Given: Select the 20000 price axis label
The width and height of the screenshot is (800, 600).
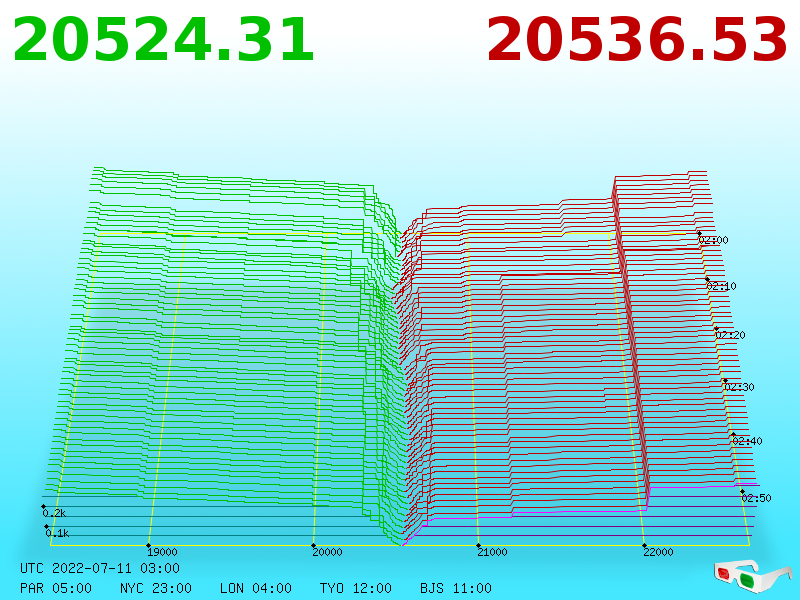Looking at the screenshot, I should [328, 552].
